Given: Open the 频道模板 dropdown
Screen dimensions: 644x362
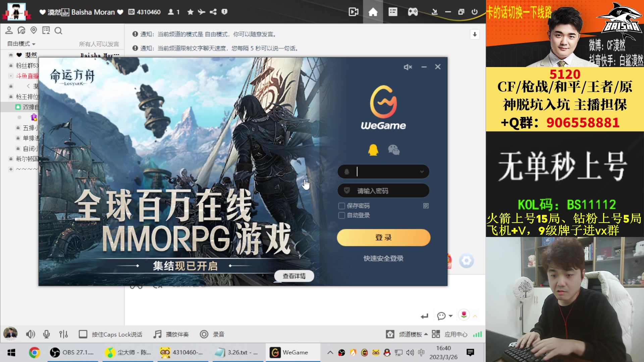Looking at the screenshot, I should (x=407, y=335).
